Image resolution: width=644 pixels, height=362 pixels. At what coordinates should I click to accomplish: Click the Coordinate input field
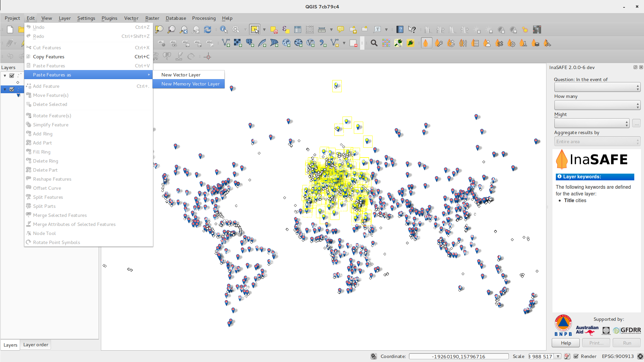coord(458,356)
